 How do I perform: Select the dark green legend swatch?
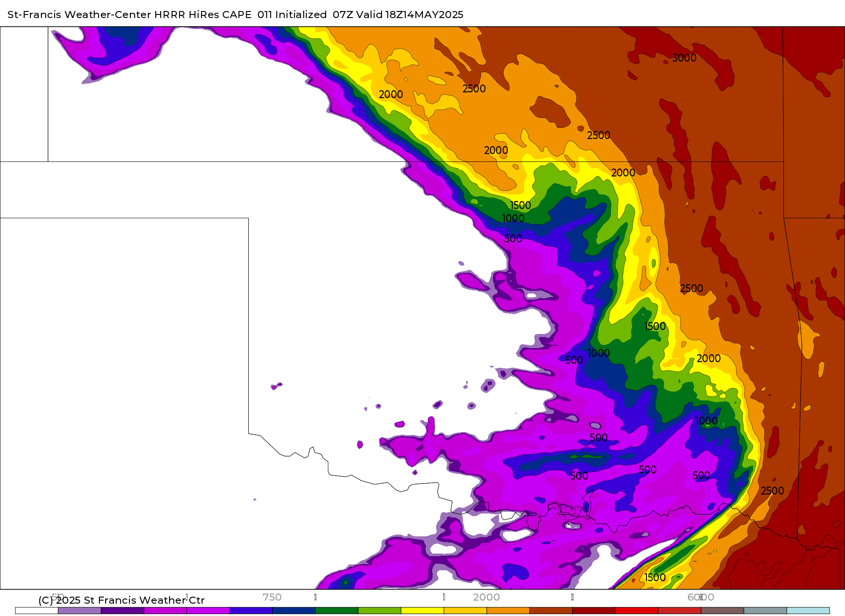[337, 611]
